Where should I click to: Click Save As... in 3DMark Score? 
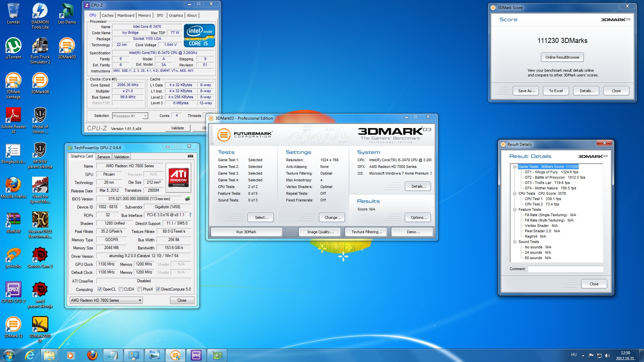tap(526, 91)
